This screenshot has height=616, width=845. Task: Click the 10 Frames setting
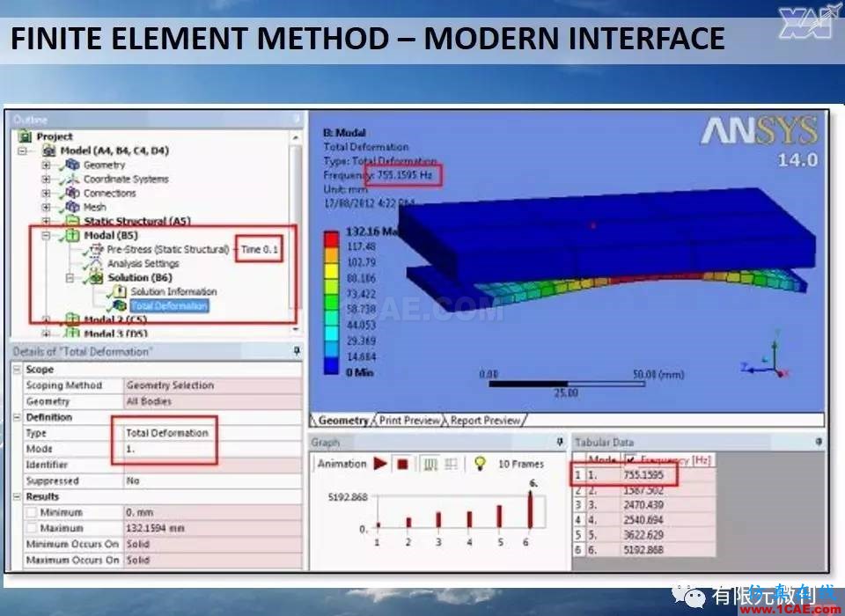[x=520, y=464]
